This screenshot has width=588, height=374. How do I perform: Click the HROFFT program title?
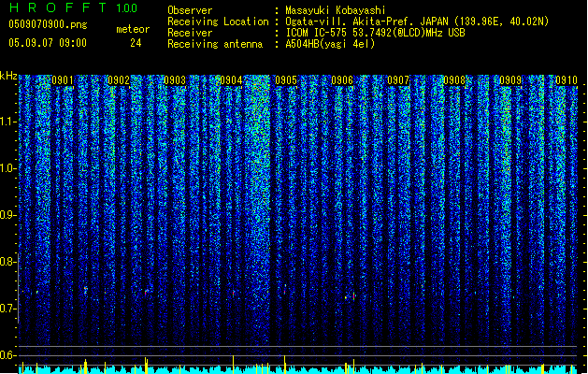pos(58,7)
